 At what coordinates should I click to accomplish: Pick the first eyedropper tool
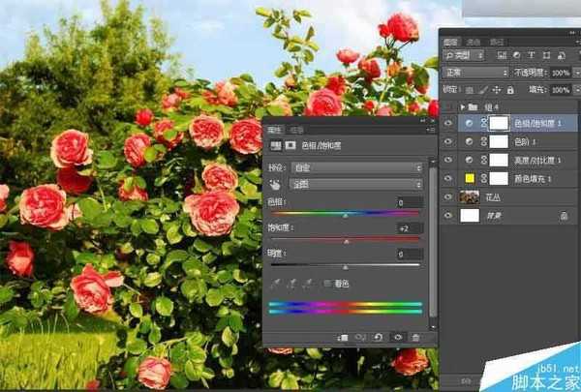275,284
